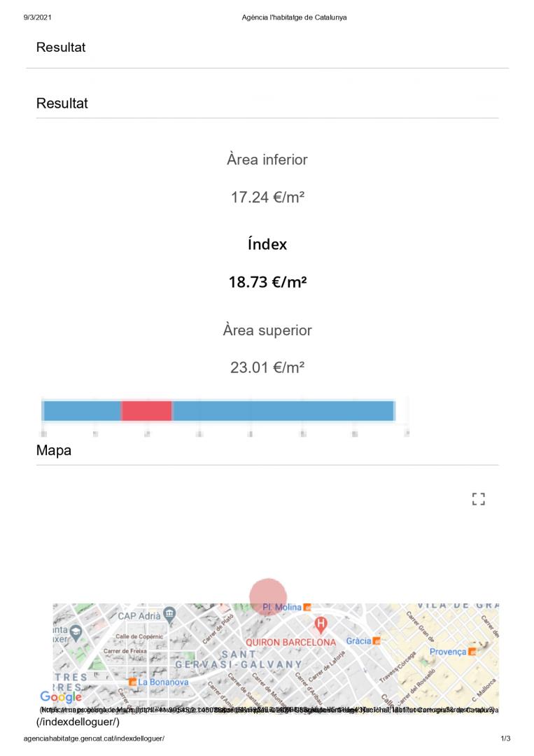Open the Google logo on the map
The image size is (534, 756).
61,697
